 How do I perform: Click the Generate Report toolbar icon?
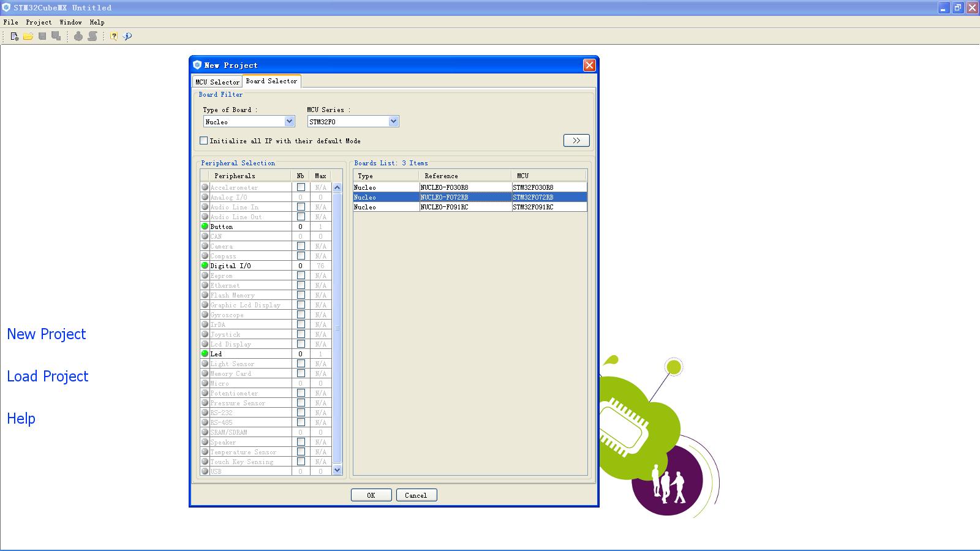point(92,36)
